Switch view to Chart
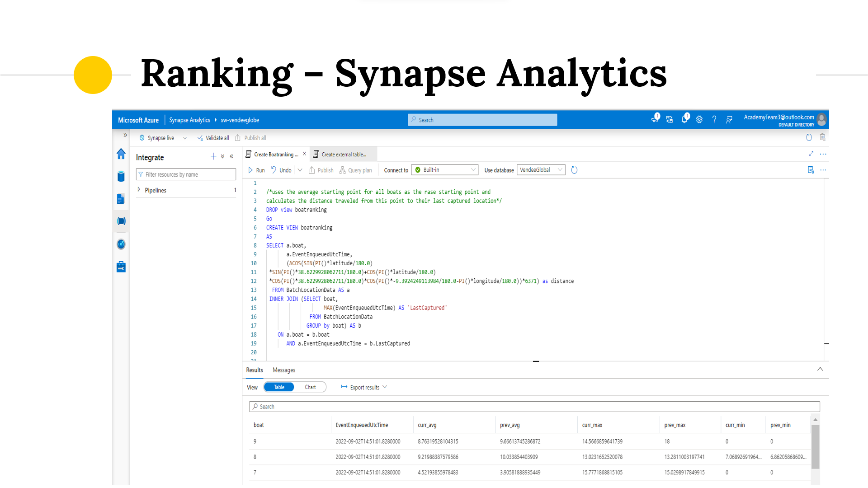This screenshot has width=868, height=488. (310, 387)
